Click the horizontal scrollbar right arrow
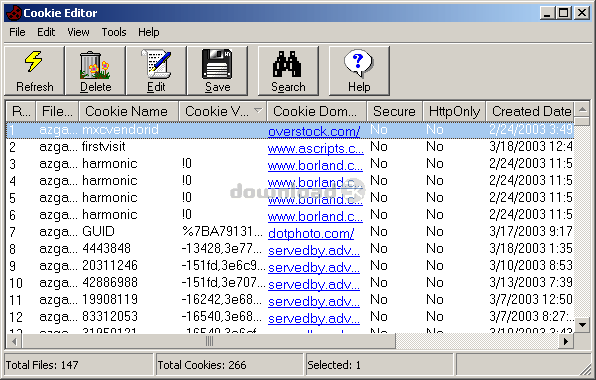The height and width of the screenshot is (380, 596). tap(566, 341)
